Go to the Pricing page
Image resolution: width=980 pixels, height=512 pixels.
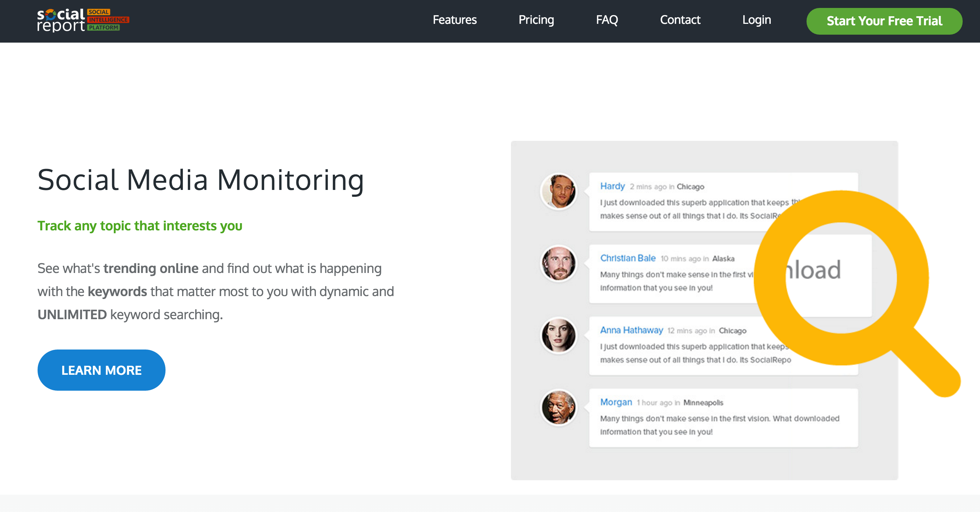coord(536,20)
